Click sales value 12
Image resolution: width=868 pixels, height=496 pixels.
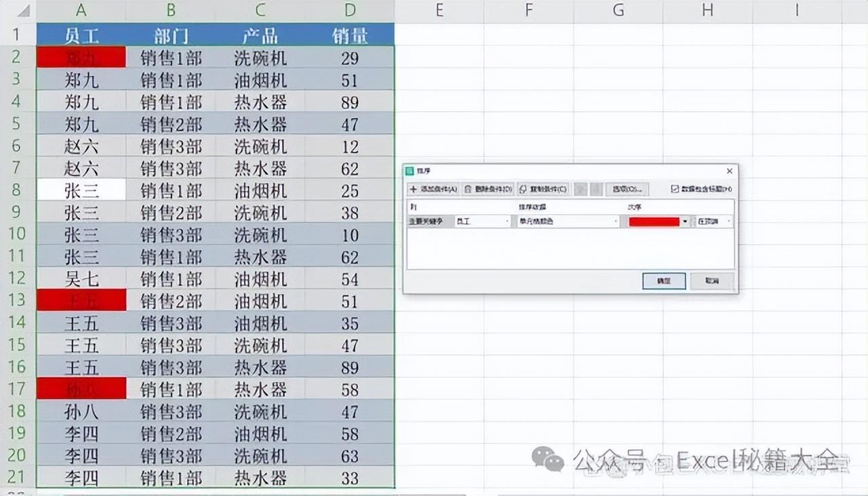click(x=350, y=146)
